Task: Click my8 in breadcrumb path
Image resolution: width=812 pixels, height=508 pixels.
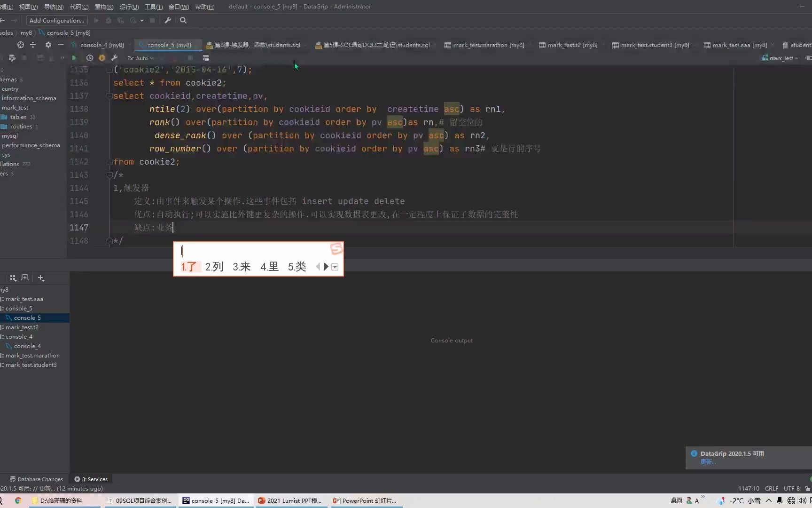Action: [26, 32]
